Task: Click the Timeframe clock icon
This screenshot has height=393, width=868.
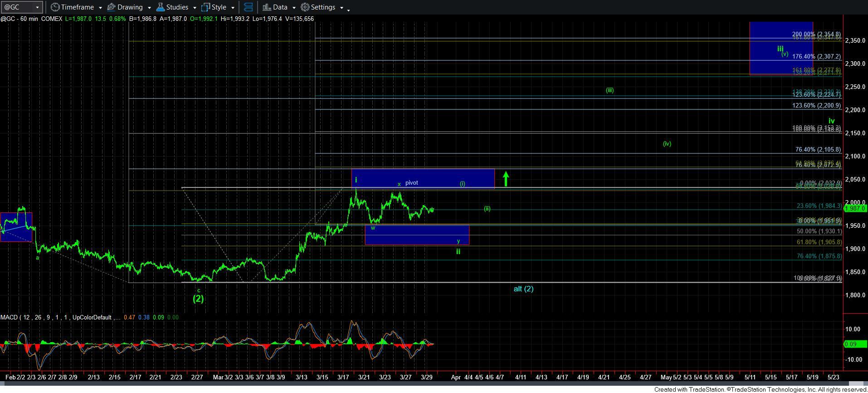Action: coord(55,7)
